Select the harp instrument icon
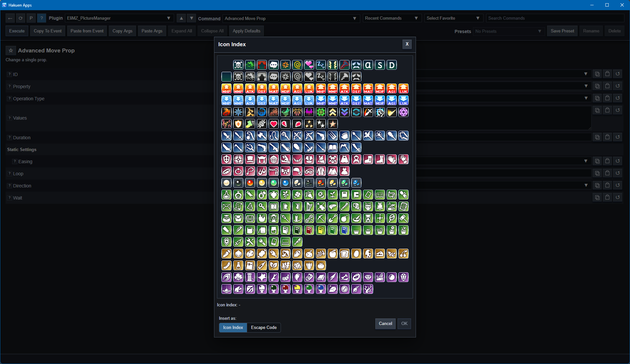The width and height of the screenshot is (630, 364). (309, 206)
